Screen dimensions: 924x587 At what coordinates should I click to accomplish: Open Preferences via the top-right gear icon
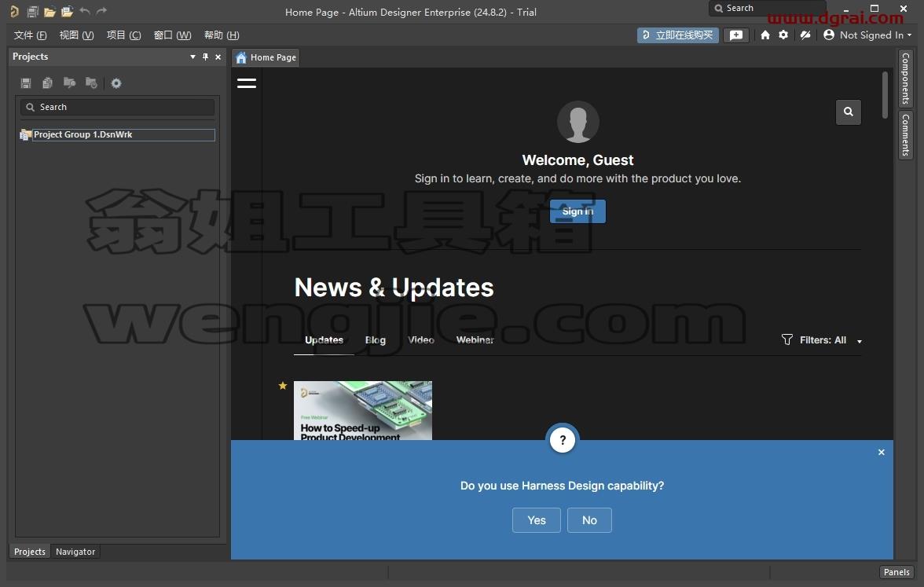[x=783, y=35]
